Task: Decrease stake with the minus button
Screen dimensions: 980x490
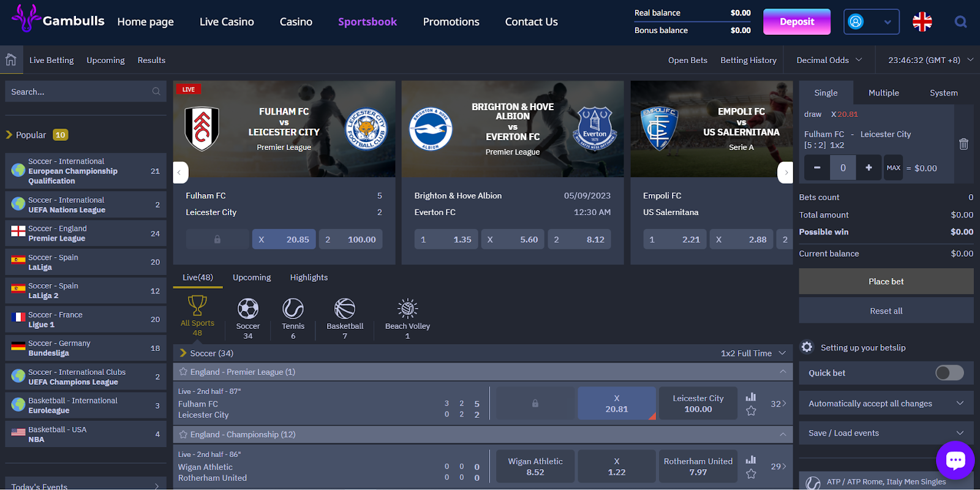Action: 817,167
